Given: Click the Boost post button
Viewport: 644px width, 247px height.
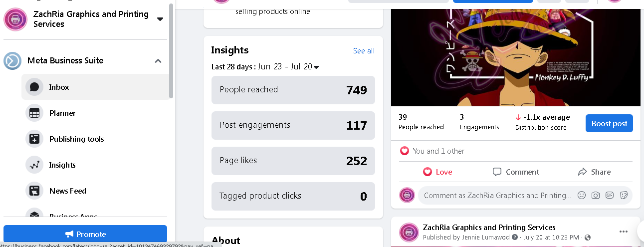Looking at the screenshot, I should (x=609, y=124).
